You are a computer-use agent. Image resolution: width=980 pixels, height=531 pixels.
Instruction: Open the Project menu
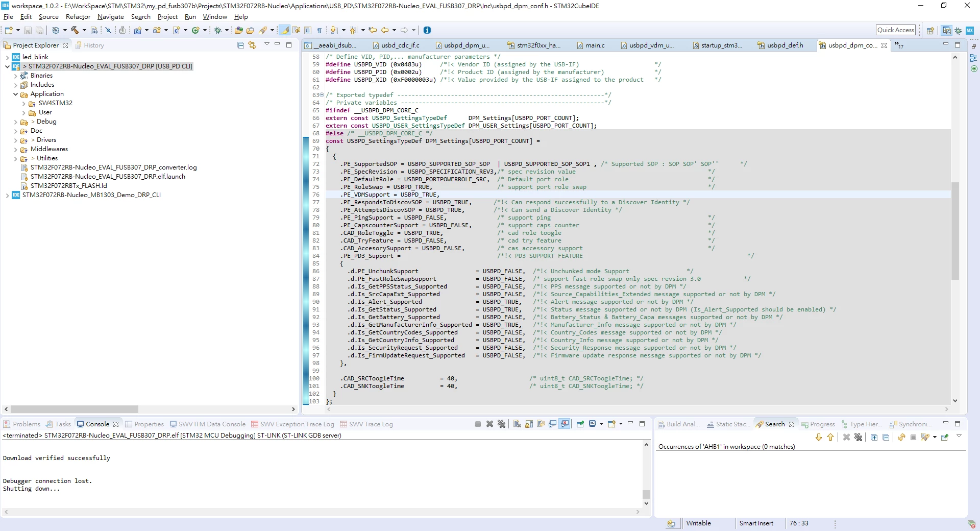167,17
